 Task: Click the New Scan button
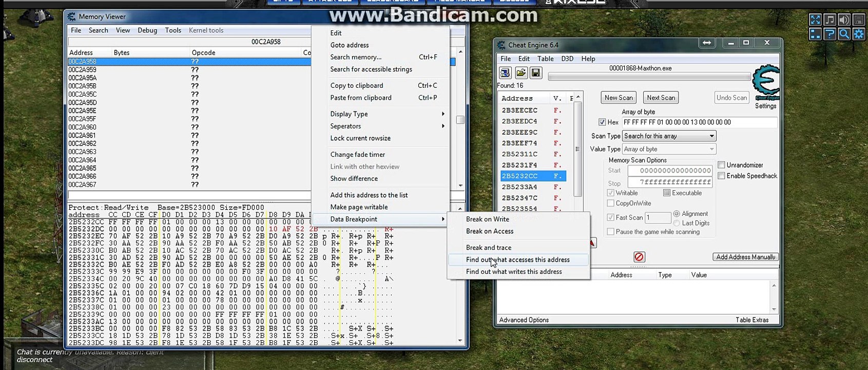[x=619, y=98]
